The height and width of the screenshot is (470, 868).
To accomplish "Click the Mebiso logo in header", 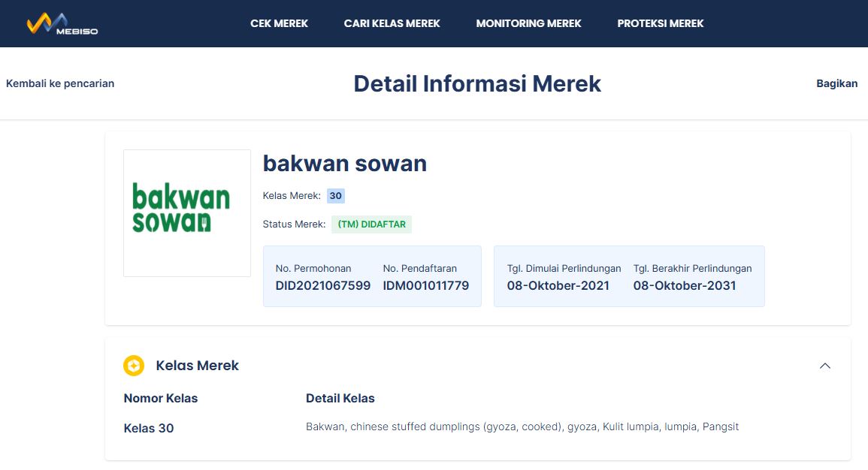I will click(x=62, y=24).
